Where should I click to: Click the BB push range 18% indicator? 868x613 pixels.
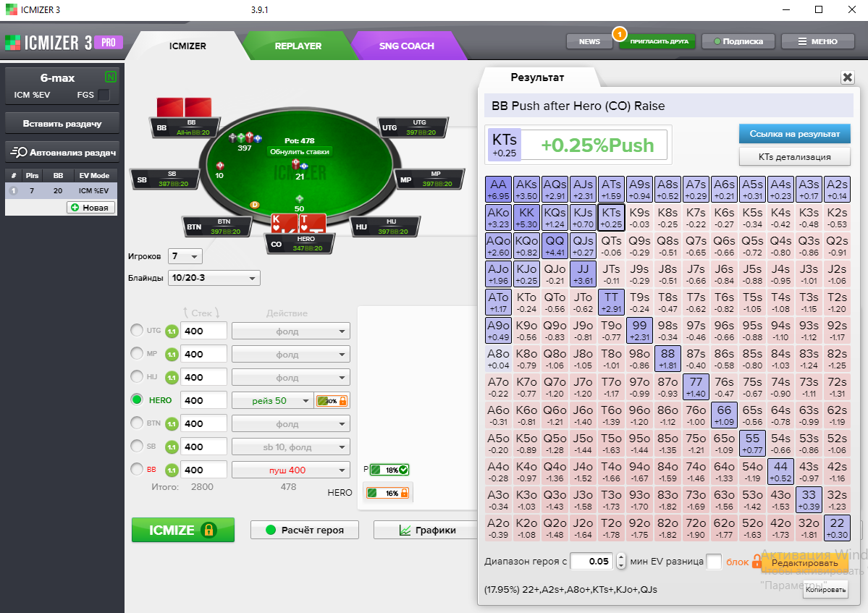389,470
